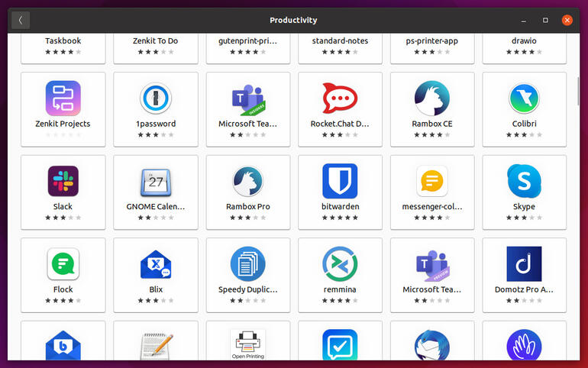This screenshot has width=588, height=368.
Task: Select the GNOME Calendar icon
Action: point(156,182)
